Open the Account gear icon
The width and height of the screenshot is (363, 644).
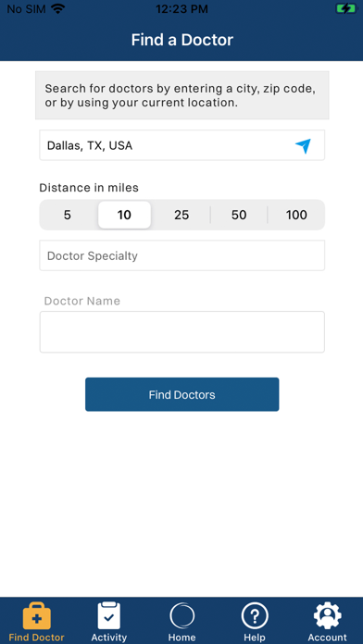[327, 615]
